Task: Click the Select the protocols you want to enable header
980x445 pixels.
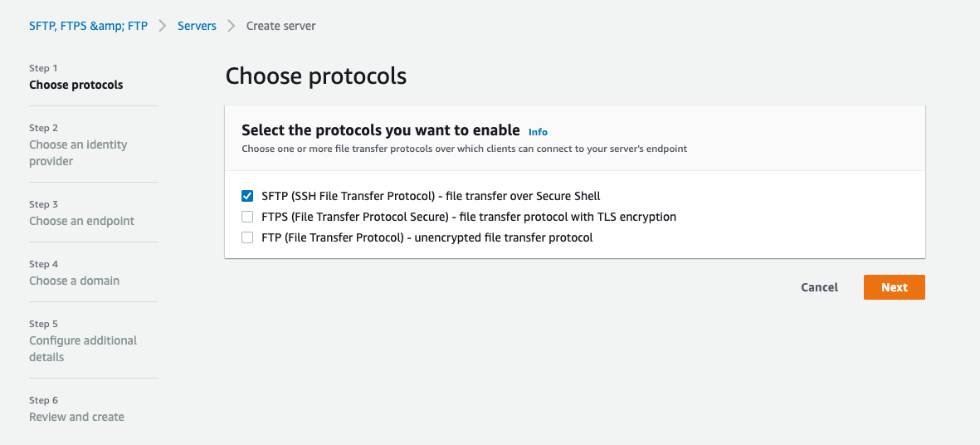Action: click(380, 130)
